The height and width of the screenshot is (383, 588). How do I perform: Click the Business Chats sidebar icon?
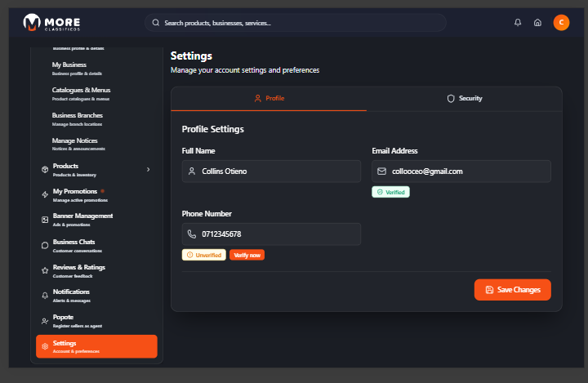coord(45,245)
